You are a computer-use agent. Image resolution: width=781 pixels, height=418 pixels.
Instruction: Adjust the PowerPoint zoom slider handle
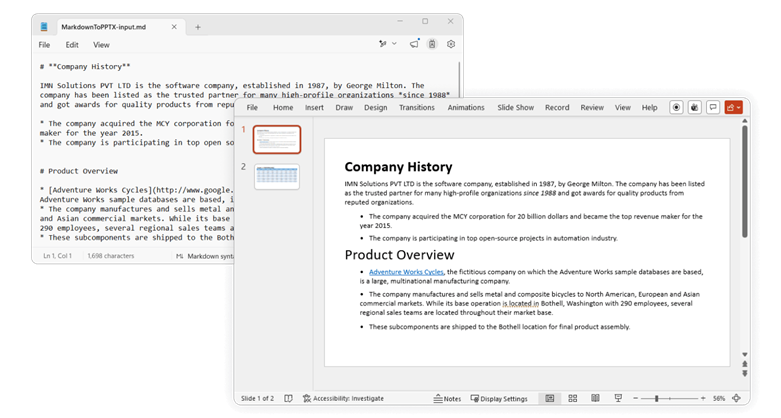[x=656, y=399]
